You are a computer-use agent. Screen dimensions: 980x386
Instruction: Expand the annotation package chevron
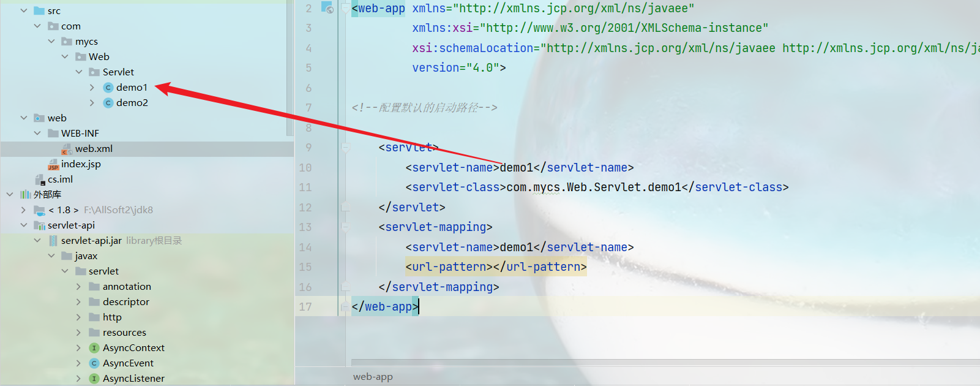(78, 287)
